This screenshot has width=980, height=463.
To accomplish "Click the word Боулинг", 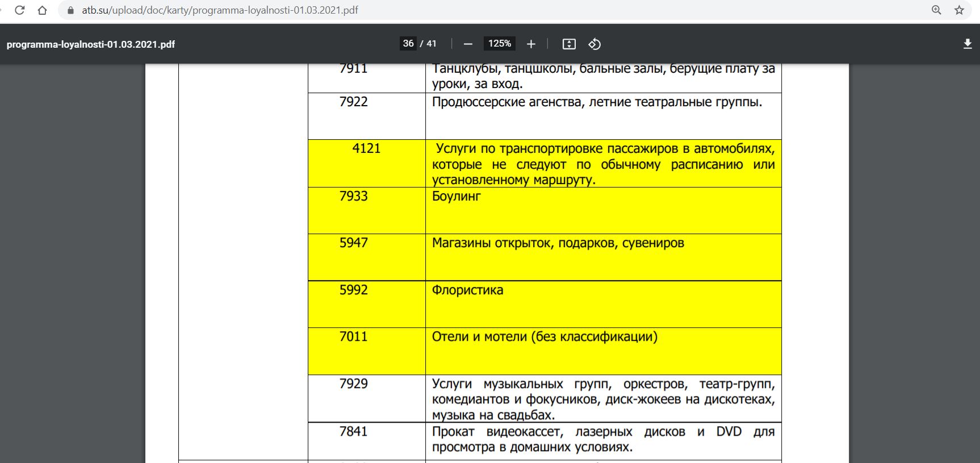I will coord(457,197).
